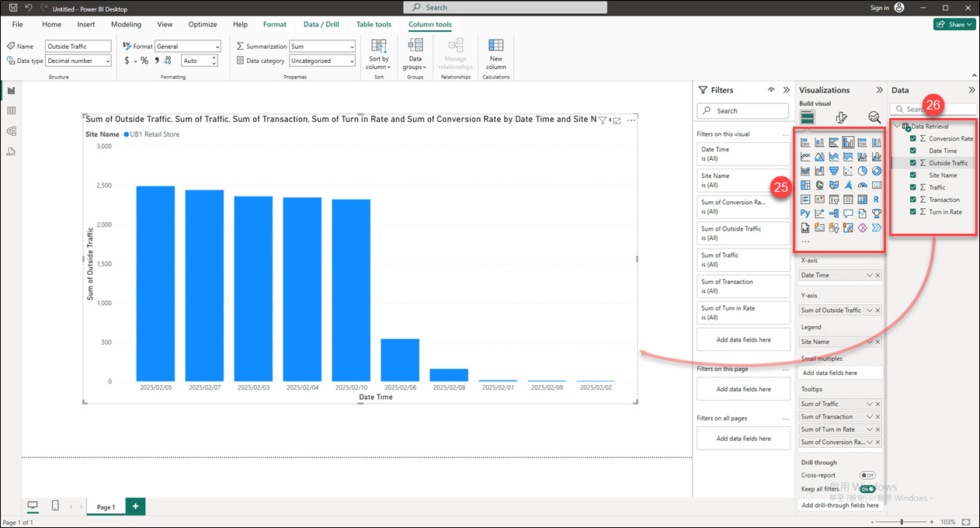This screenshot has height=528, width=980.
Task: Click the Share button
Action: pyautogui.click(x=954, y=25)
